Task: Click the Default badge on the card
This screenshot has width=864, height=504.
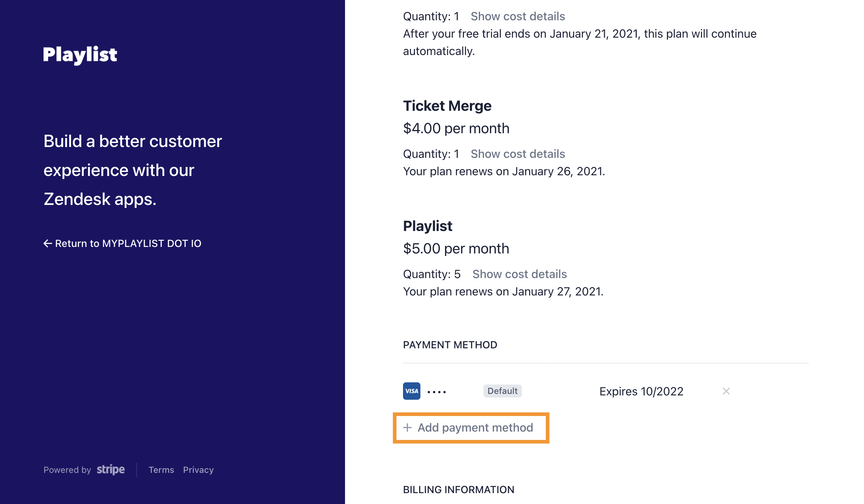Action: 502,391
